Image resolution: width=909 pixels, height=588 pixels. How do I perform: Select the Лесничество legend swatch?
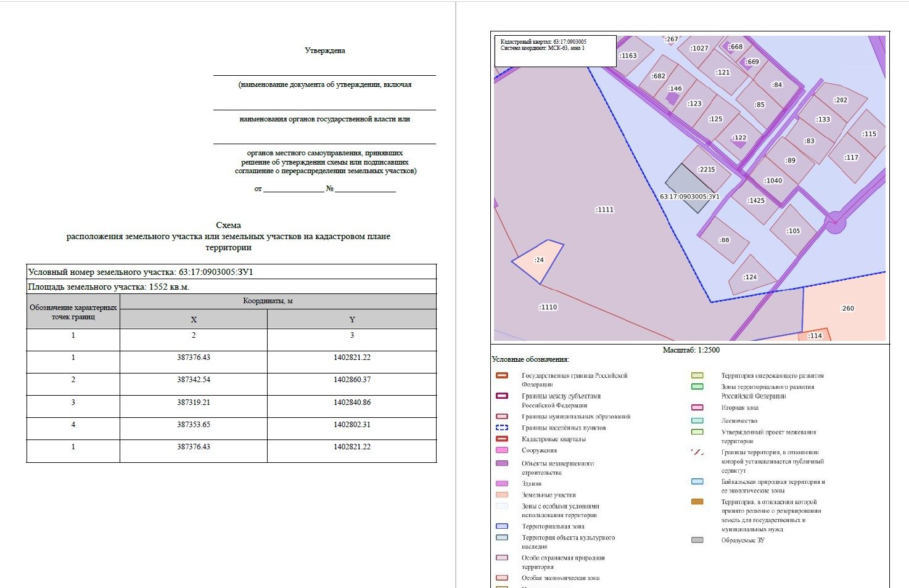point(697,420)
